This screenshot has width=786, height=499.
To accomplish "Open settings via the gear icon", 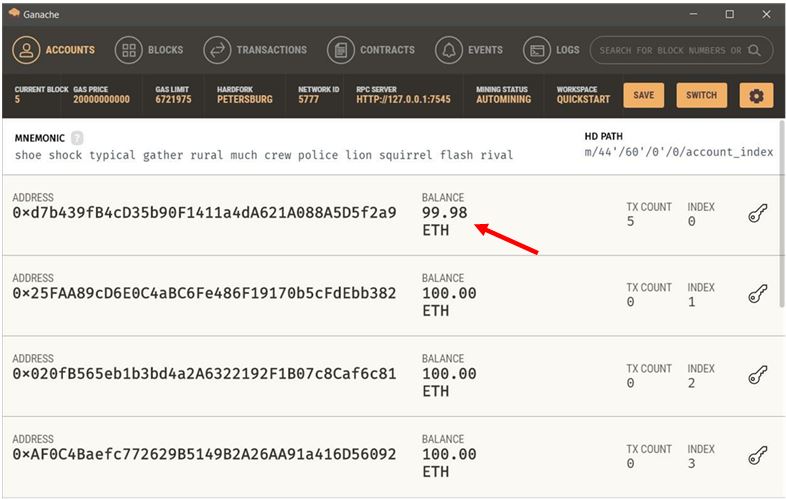I will pos(756,96).
